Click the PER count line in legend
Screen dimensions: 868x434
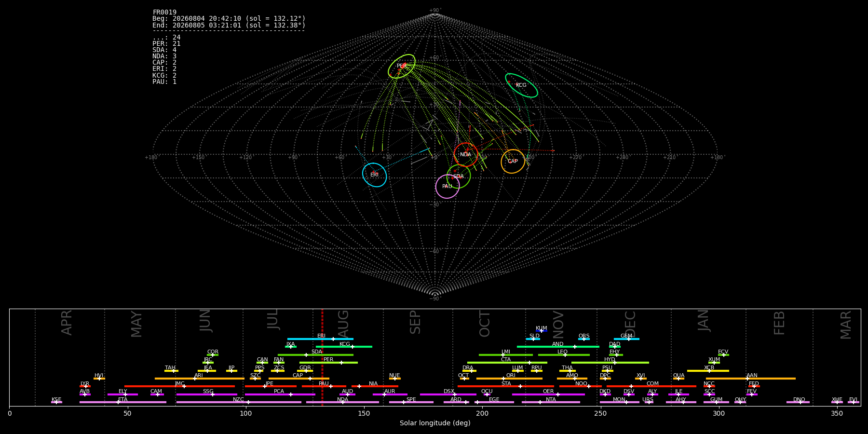click(x=166, y=44)
